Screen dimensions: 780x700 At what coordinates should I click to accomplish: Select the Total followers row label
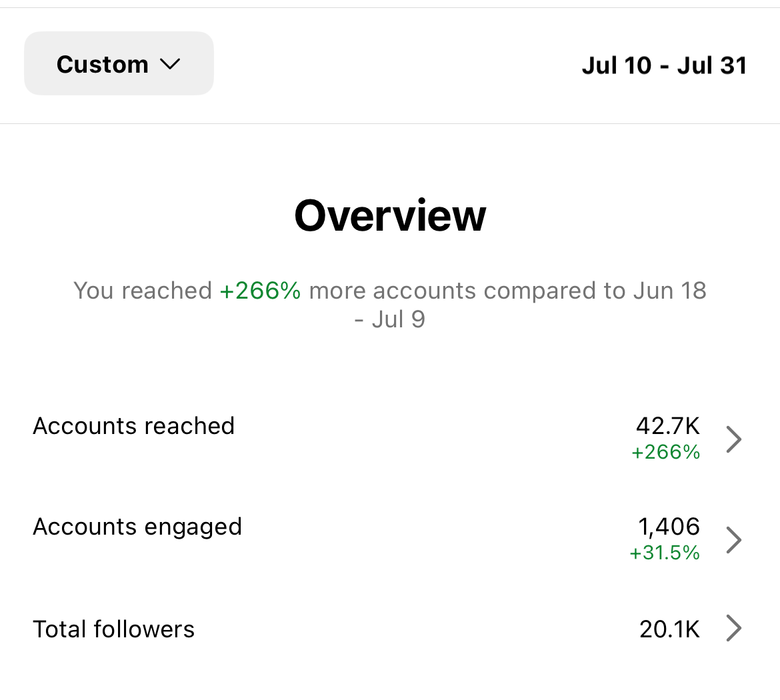(113, 629)
